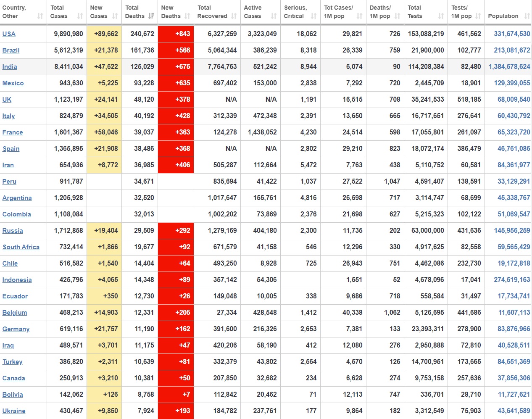The width and height of the screenshot is (532, 419).
Task: Open the Russia country link
Action: pos(13,231)
